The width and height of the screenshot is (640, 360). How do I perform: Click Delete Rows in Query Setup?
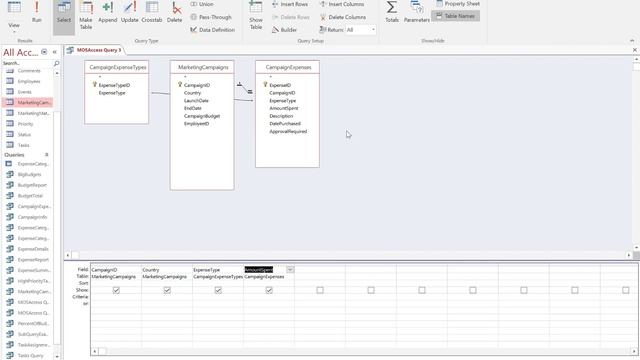[x=291, y=17]
